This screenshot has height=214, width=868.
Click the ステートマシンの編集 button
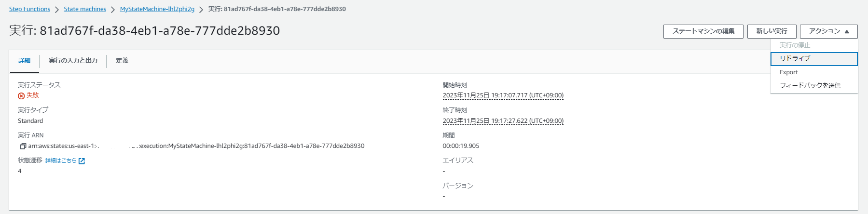coord(703,31)
